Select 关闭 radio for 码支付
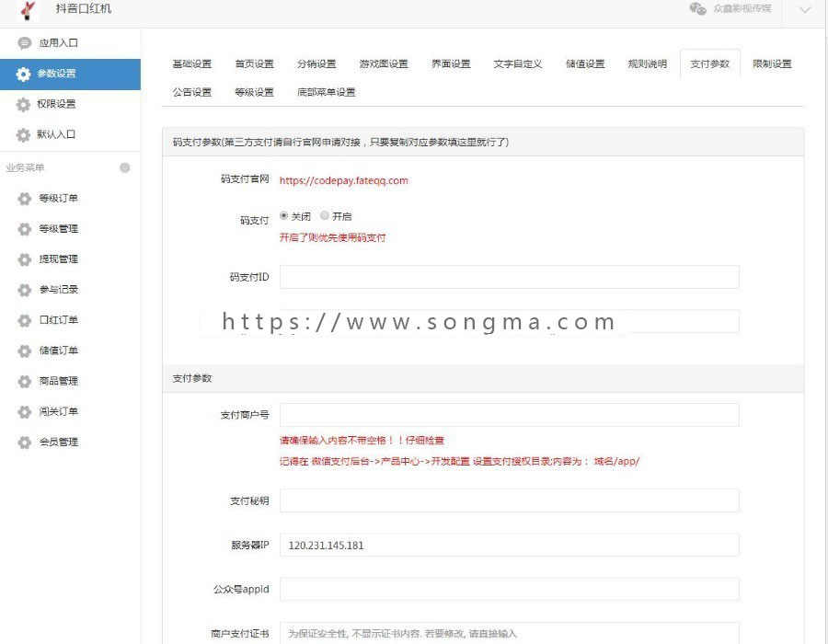Image resolution: width=828 pixels, height=644 pixels. tap(283, 215)
